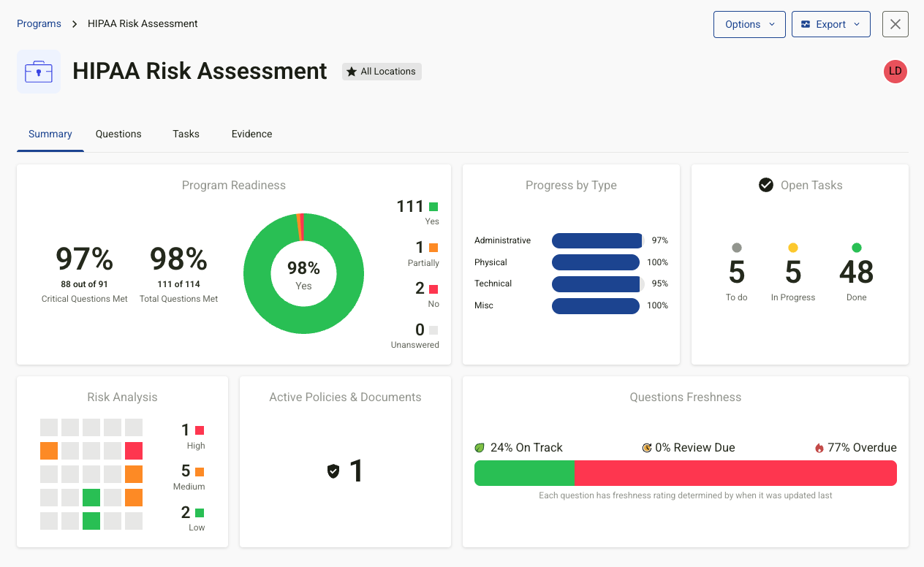Click the Physical progress bar
This screenshot has width=924, height=567.
596,262
